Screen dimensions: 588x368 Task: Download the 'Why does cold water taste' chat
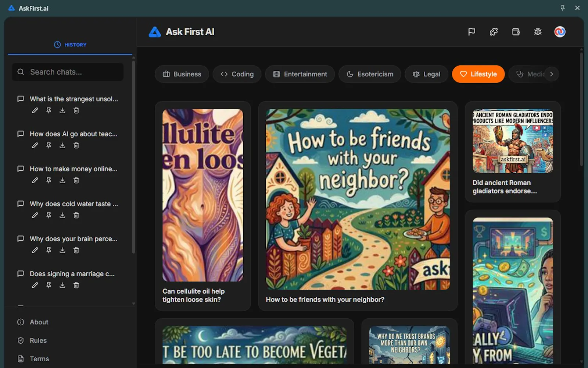[62, 215]
